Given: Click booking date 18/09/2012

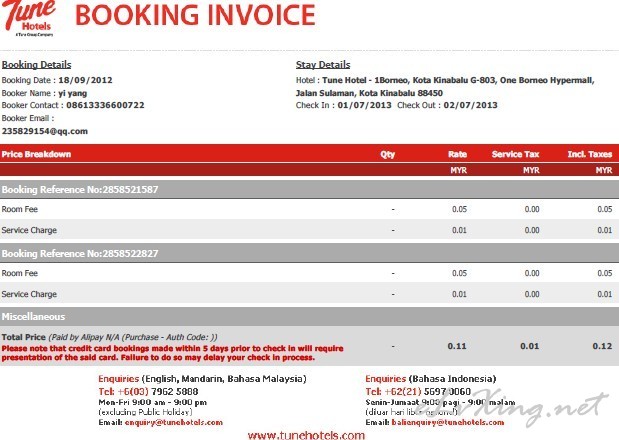Looking at the screenshot, I should click(x=85, y=80).
